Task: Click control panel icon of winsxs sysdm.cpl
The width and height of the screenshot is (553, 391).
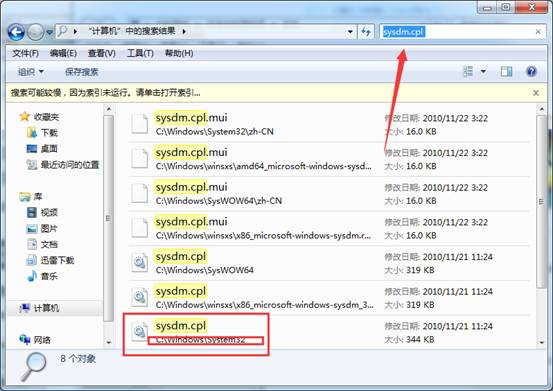Action: [x=140, y=297]
